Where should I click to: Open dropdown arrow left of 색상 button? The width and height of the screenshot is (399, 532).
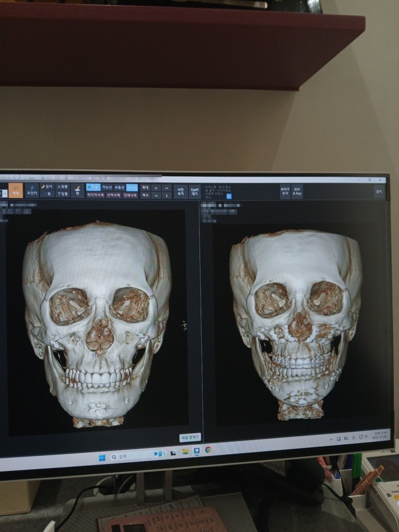[5, 193]
